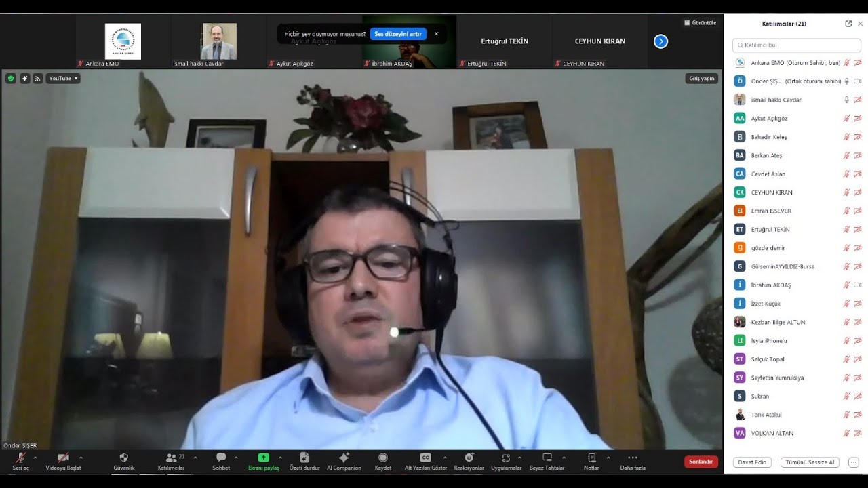The image size is (868, 488).
Task: Toggle the muted mic for CEYHUN KIRAN
Action: tap(846, 192)
